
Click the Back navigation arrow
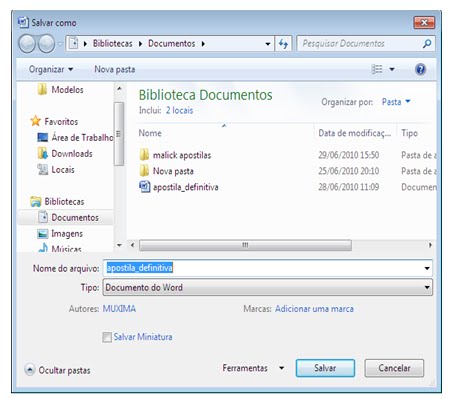(x=27, y=44)
